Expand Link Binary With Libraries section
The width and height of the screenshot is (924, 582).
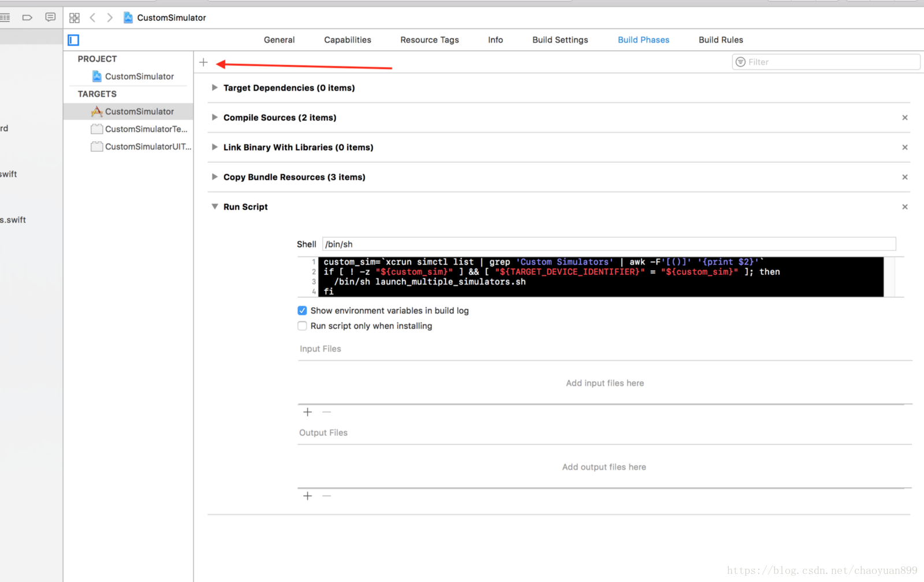[215, 147]
